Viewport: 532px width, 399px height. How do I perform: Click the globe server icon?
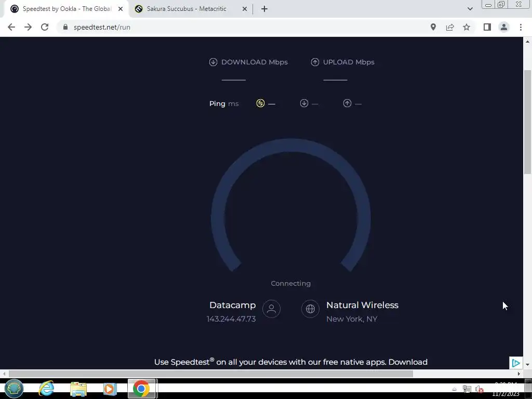coord(310,309)
